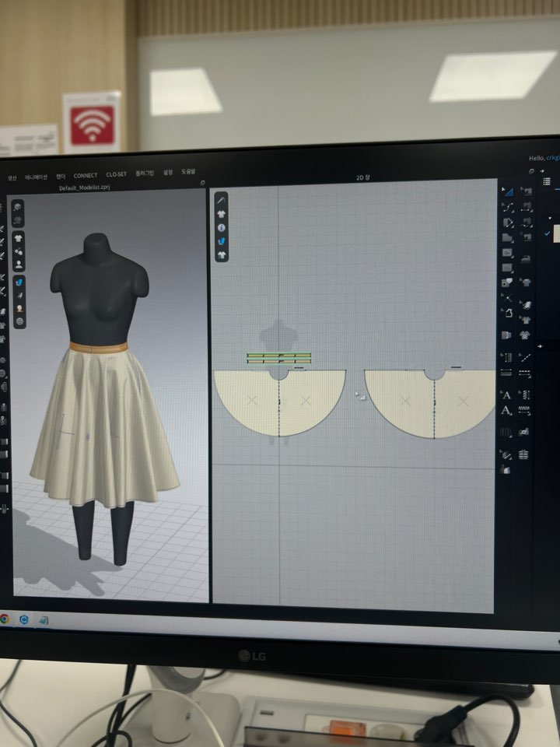Open the CLO-SET menu
The image size is (560, 747).
116,174
